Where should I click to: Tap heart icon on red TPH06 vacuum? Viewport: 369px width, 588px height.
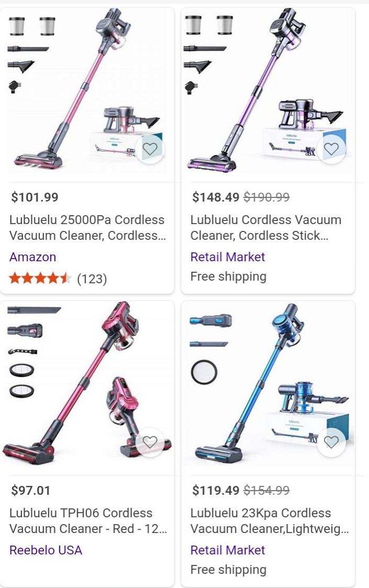pyautogui.click(x=150, y=442)
